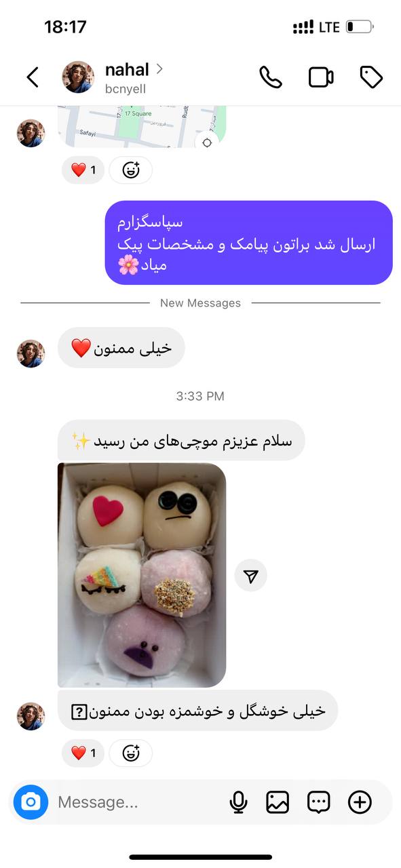Expand chat details chevron beside nahal

coord(159,68)
